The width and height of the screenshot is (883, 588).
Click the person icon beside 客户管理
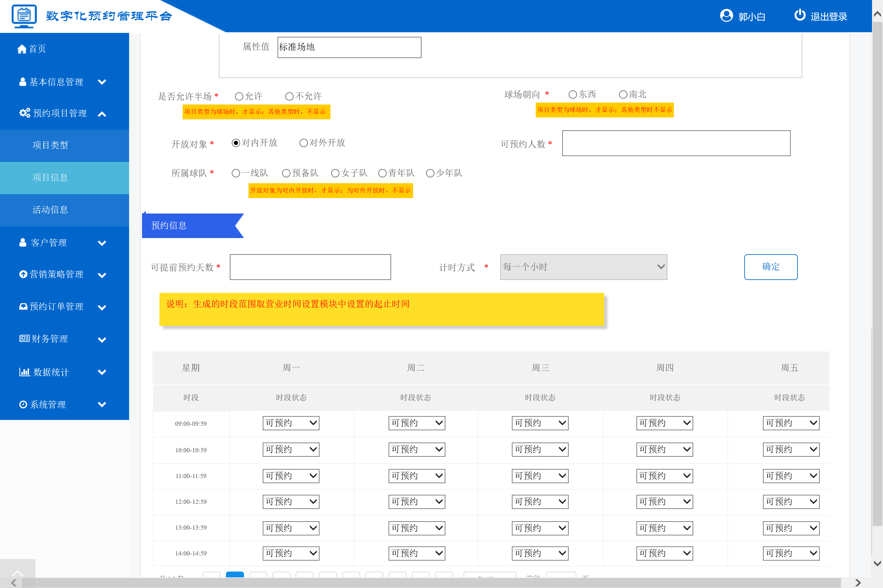click(23, 243)
